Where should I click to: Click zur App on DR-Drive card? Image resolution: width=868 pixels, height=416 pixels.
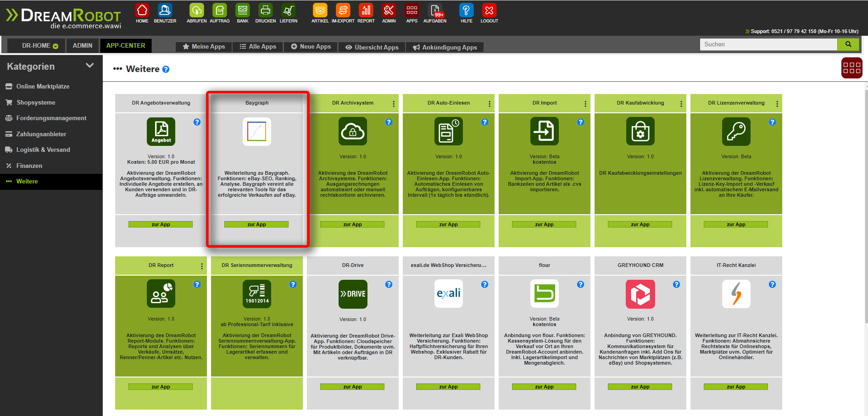[x=352, y=387]
